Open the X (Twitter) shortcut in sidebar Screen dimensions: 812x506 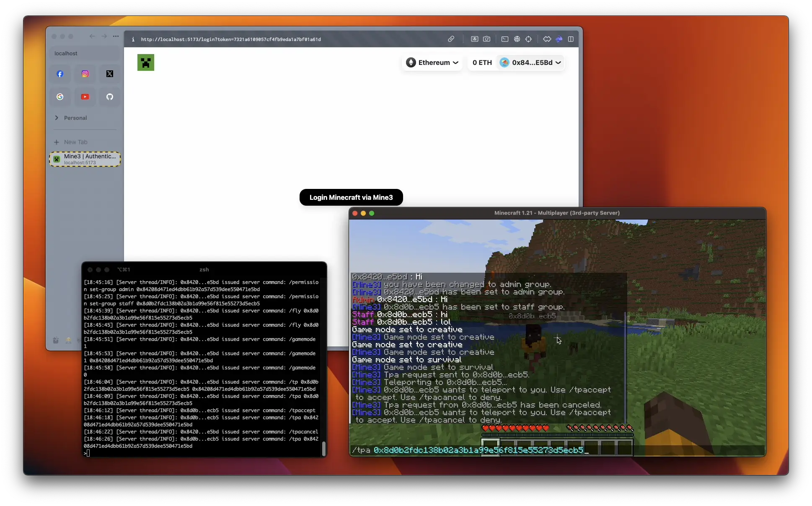point(110,74)
